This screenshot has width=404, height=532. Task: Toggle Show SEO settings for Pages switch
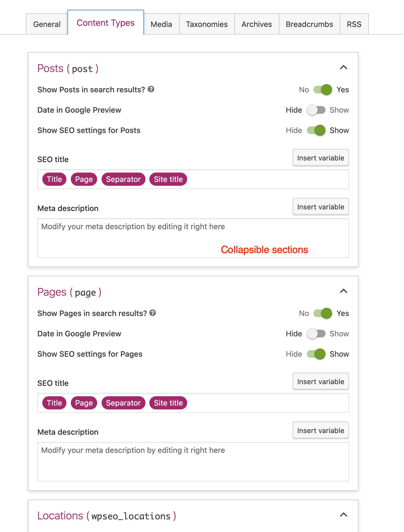tap(316, 354)
